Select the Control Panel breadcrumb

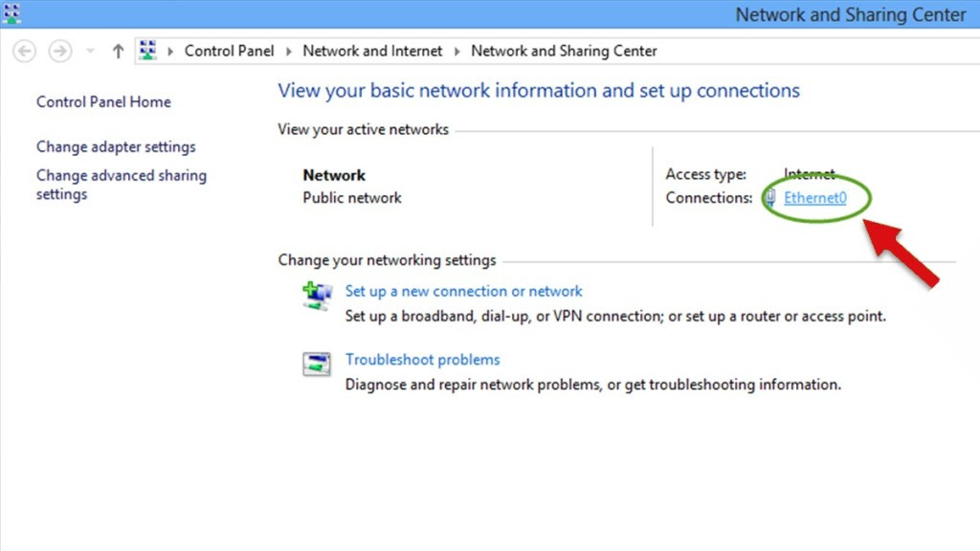click(x=229, y=52)
